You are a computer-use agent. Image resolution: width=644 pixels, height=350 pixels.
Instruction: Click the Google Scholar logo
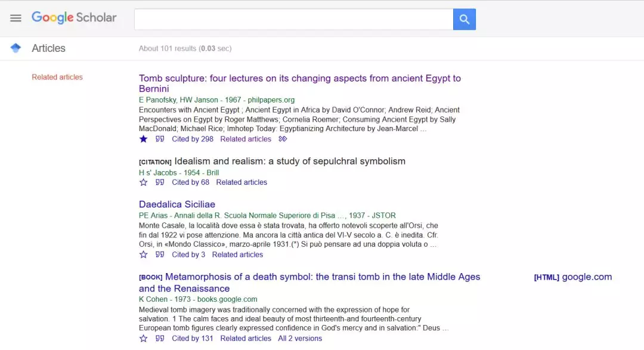pyautogui.click(x=74, y=18)
